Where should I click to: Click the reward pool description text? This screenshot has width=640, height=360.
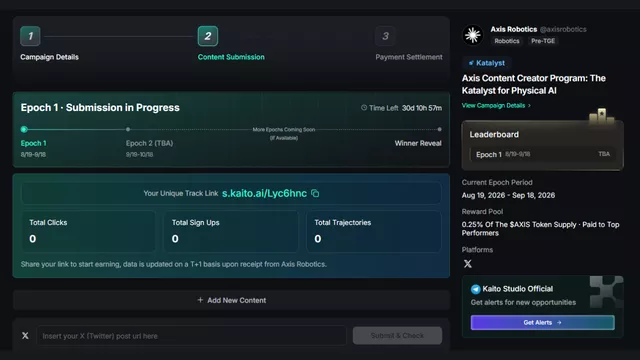pos(540,229)
